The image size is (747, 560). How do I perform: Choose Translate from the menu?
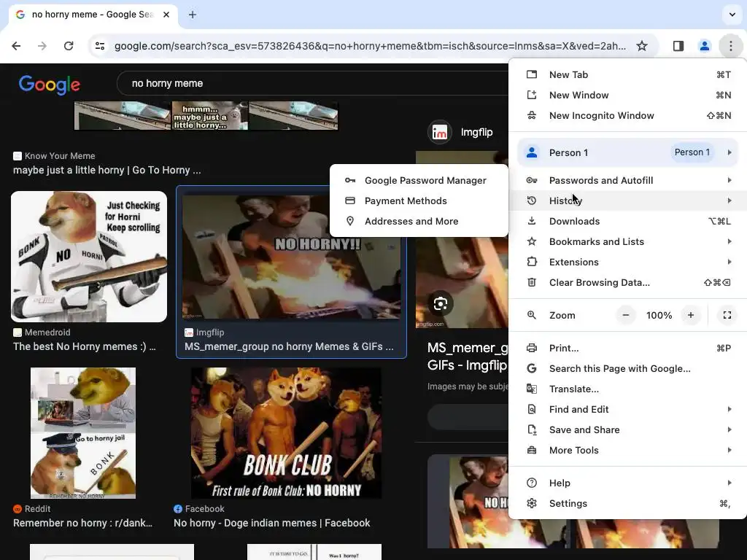coord(628,389)
